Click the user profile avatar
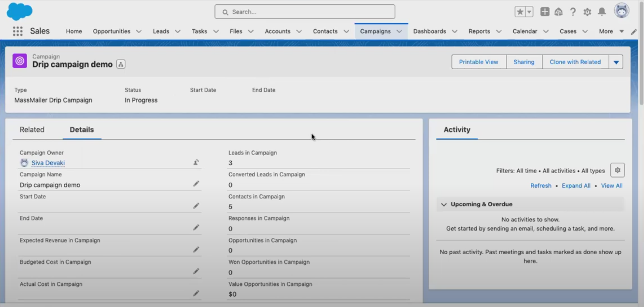 click(x=622, y=11)
